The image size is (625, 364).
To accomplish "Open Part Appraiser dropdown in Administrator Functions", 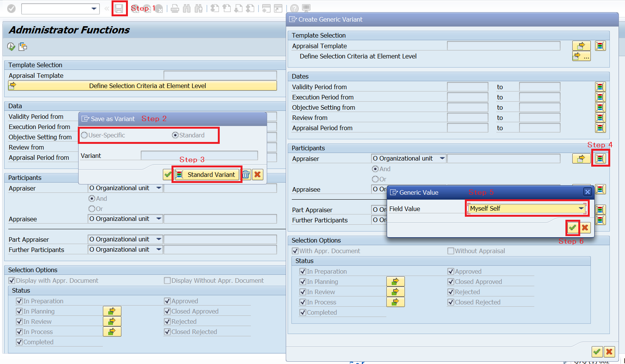I will pos(159,240).
